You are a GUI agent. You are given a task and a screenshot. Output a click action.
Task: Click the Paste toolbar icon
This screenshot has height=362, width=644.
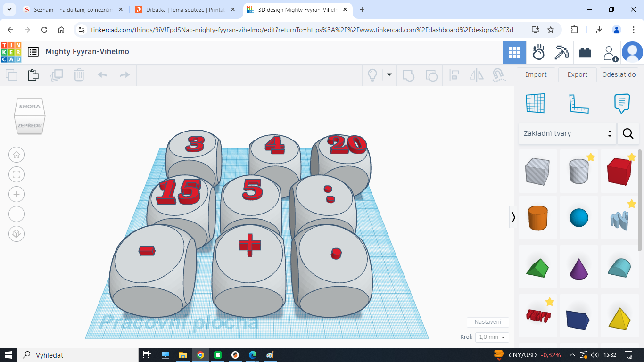click(33, 74)
